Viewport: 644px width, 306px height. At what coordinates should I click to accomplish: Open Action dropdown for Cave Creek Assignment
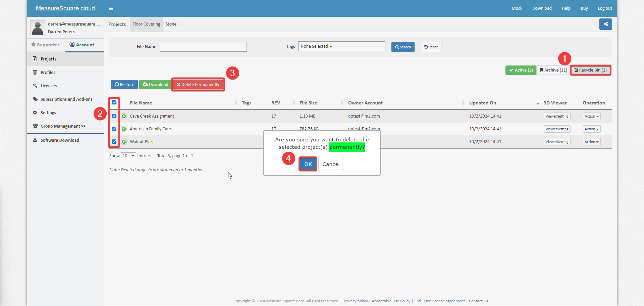[591, 116]
